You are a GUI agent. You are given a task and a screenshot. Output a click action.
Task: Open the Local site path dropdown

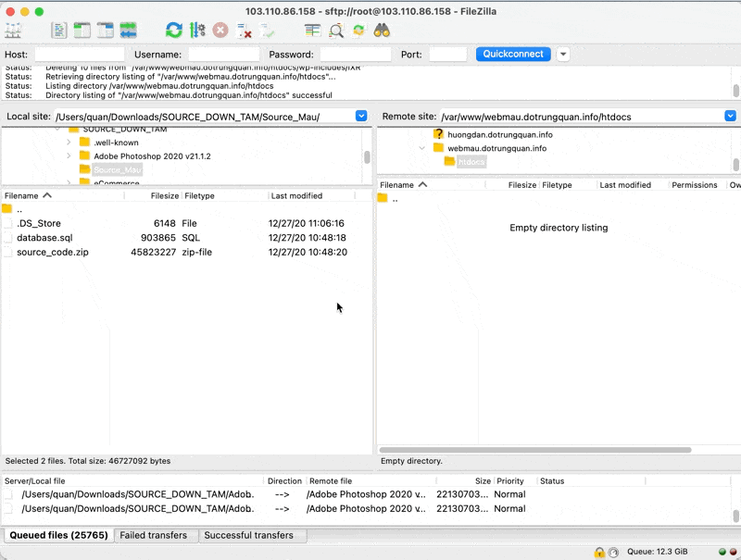[361, 117]
